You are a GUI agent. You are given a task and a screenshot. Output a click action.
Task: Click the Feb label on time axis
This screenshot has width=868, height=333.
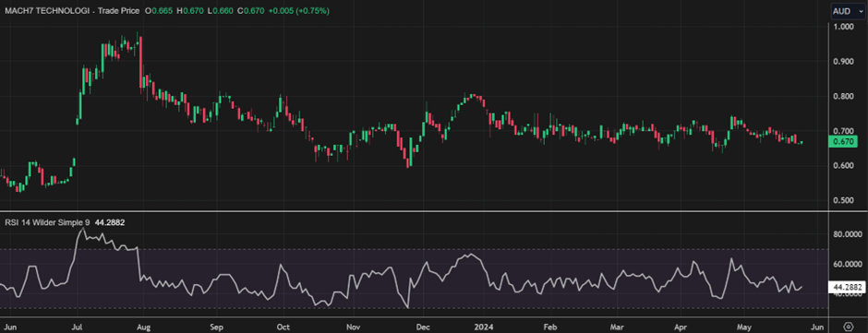(x=549, y=327)
